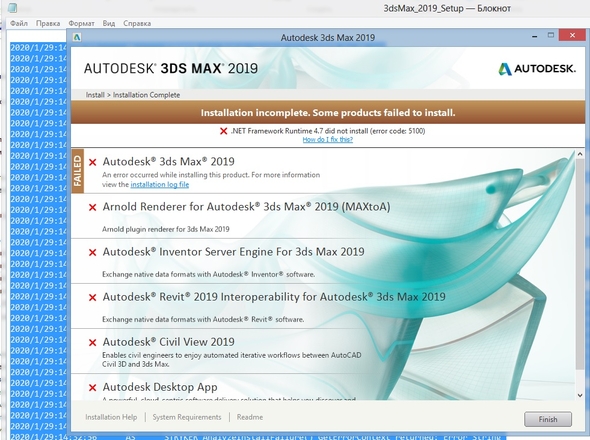The image size is (590, 440).
Task: Click the failed icon beside Autodesk Desktop App
Action: [93, 388]
